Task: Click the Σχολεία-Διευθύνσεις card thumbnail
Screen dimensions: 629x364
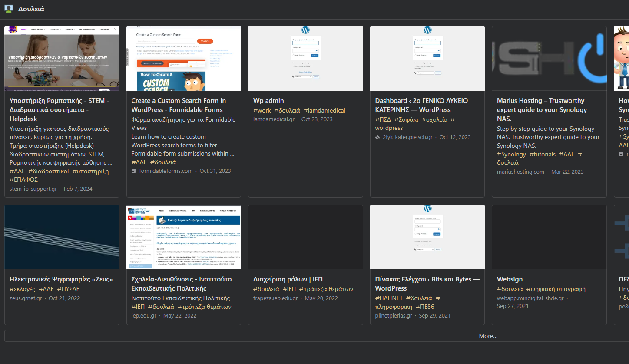Action: (184, 237)
